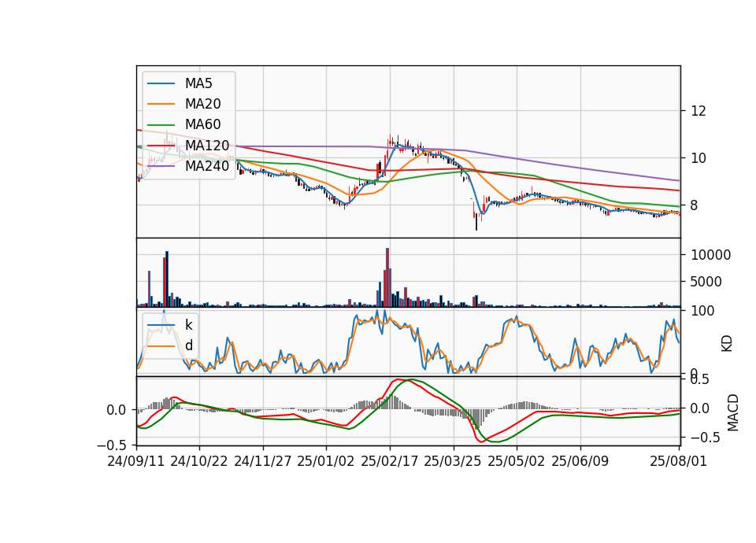Click the 25/01/02 date tick label
The height and width of the screenshot is (543, 756).
pyautogui.click(x=326, y=461)
